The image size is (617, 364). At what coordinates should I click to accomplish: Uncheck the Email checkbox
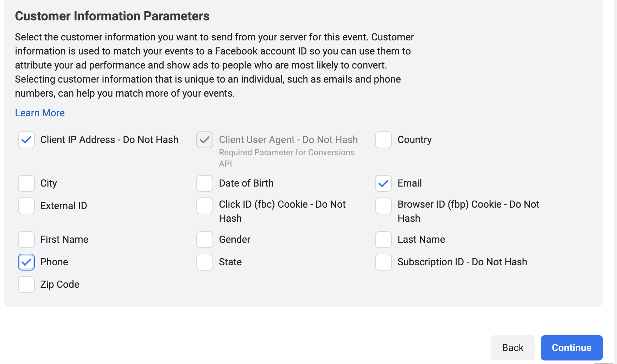coord(383,183)
